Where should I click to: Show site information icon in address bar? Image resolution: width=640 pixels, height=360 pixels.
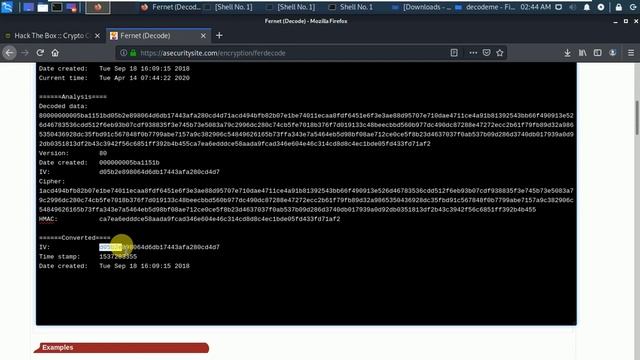coord(124,53)
